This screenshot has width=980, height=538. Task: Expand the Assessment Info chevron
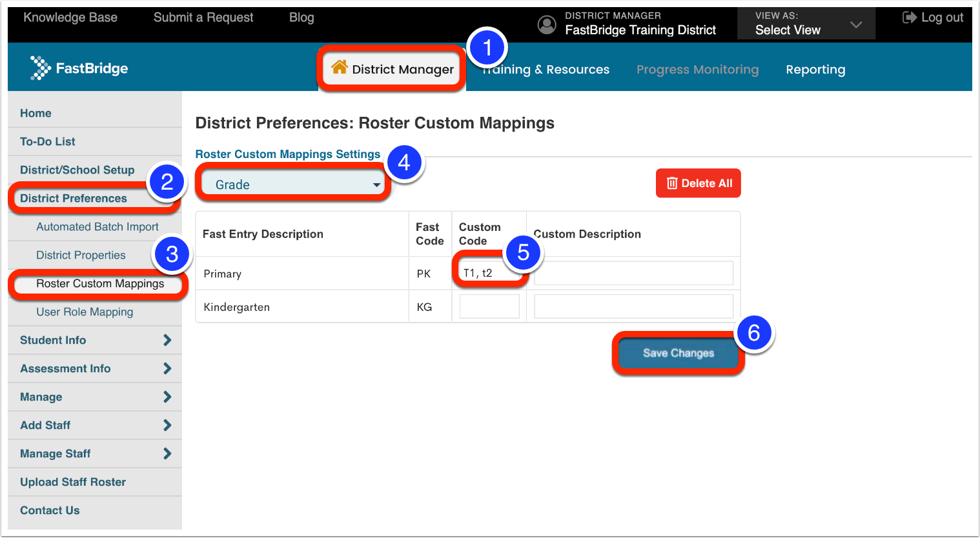167,368
